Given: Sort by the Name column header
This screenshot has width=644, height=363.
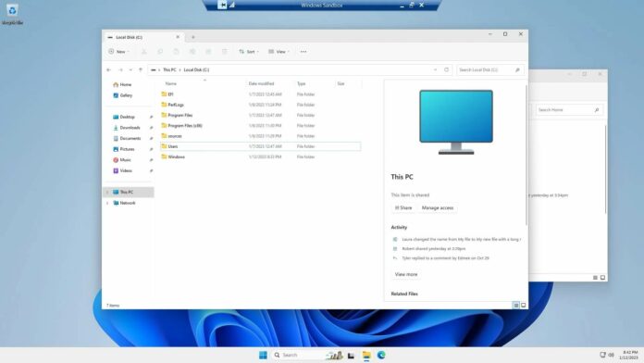Looking at the screenshot, I should click(171, 84).
